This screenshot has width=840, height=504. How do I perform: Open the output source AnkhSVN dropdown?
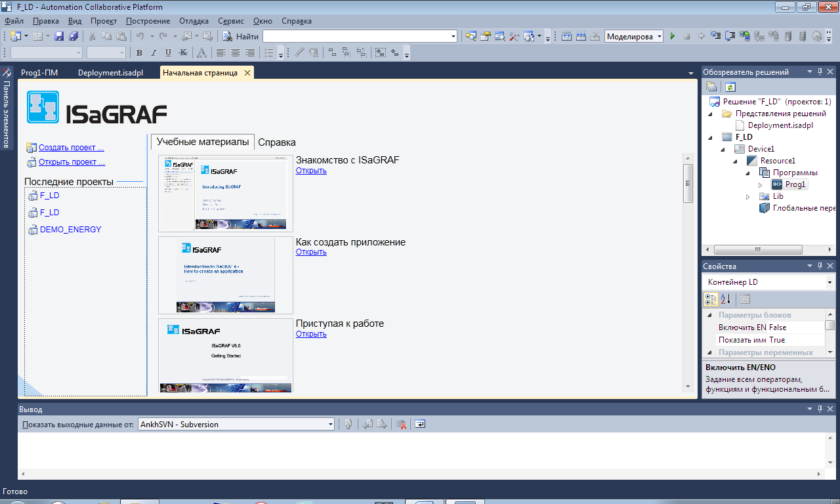click(x=331, y=425)
